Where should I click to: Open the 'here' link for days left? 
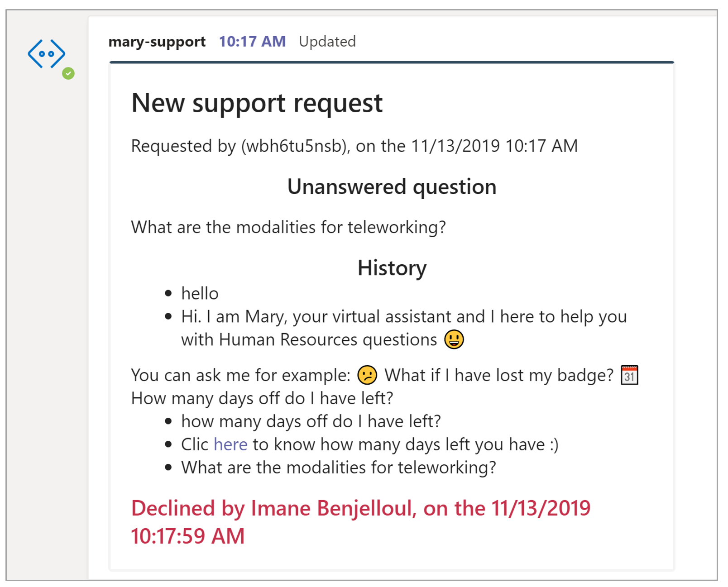coord(230,444)
